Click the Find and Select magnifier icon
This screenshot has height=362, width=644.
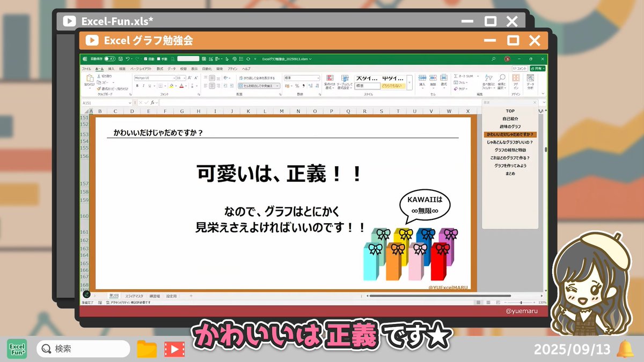pyautogui.click(x=501, y=78)
